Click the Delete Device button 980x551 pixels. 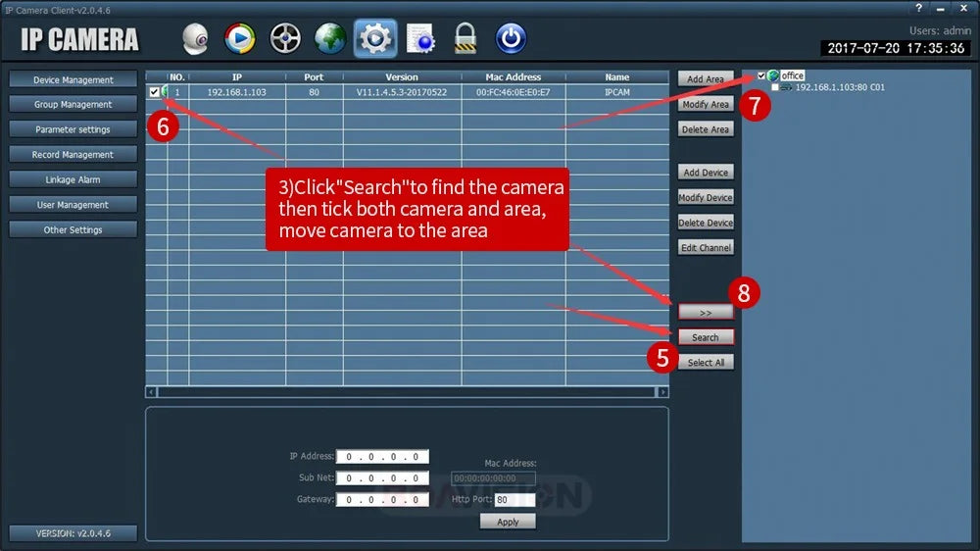pos(706,223)
